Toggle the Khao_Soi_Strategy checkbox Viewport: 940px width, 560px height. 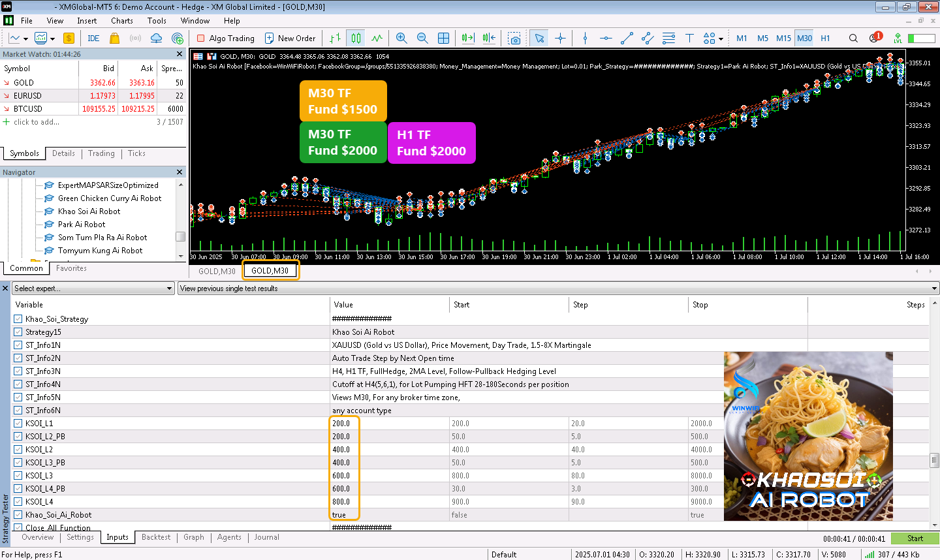pos(18,319)
